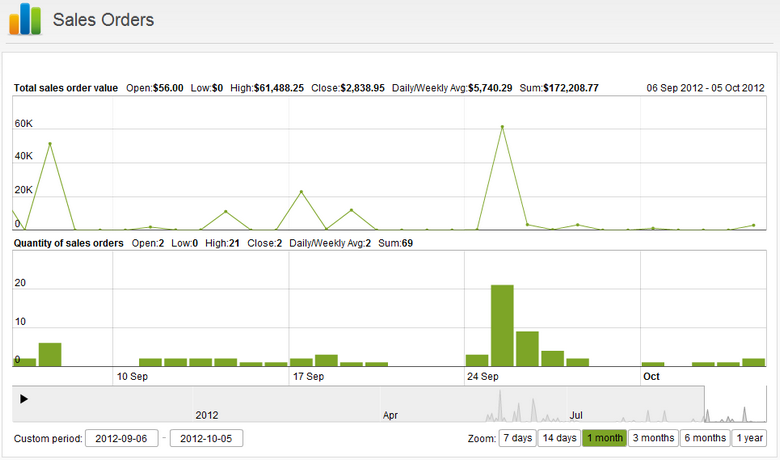Click the 'Total sales order value' label

pyautogui.click(x=66, y=88)
